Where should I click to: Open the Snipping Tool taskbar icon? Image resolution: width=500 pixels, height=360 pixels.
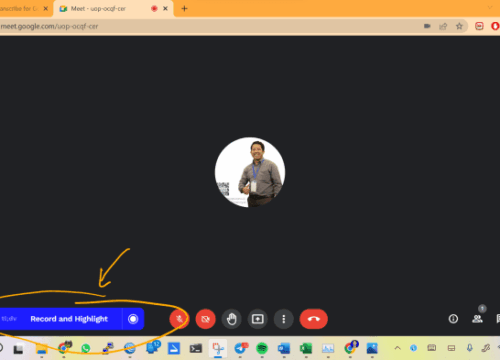coord(218,348)
